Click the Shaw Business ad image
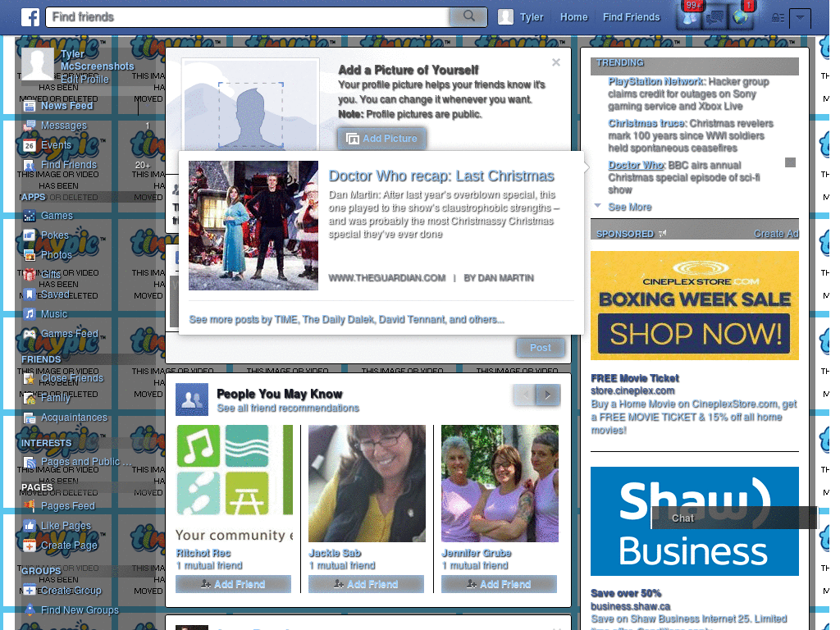This screenshot has width=840, height=630. point(695,521)
